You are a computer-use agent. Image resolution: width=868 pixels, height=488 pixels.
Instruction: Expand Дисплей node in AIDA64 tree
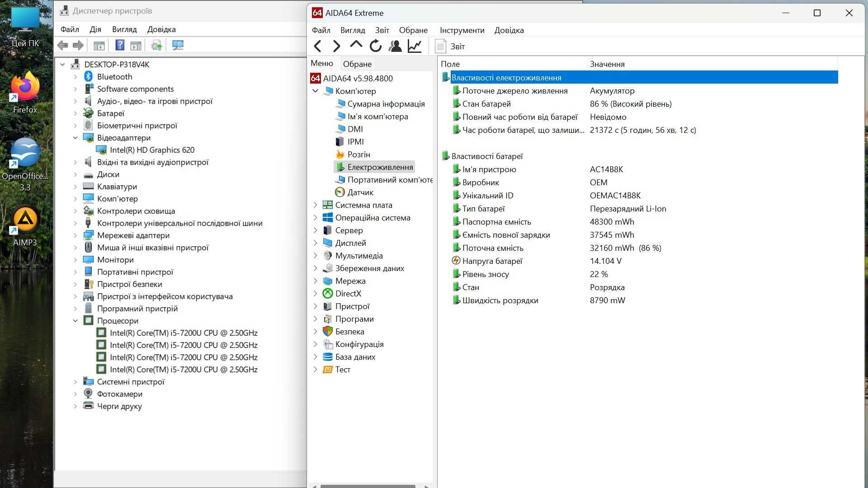pos(315,243)
